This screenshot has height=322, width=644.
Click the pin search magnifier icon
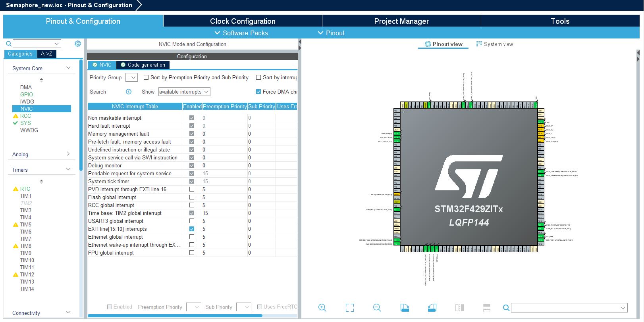pos(506,308)
